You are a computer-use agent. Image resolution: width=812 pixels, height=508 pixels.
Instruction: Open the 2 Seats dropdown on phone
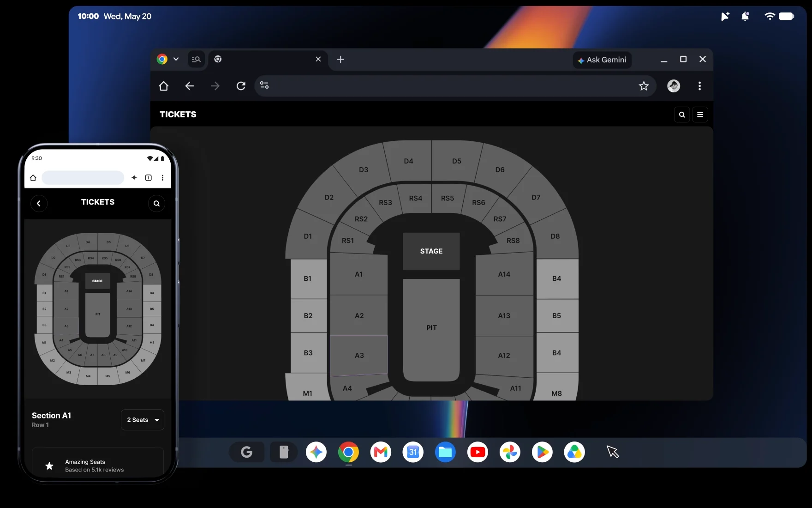click(143, 420)
